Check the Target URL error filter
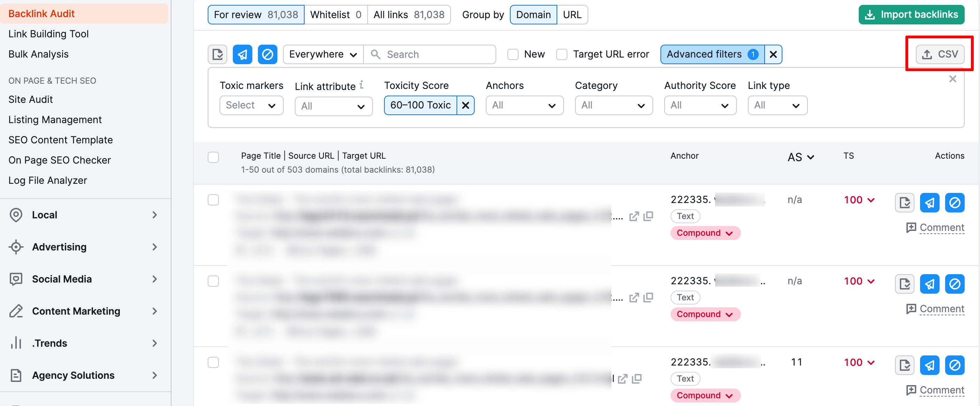 [x=561, y=54]
